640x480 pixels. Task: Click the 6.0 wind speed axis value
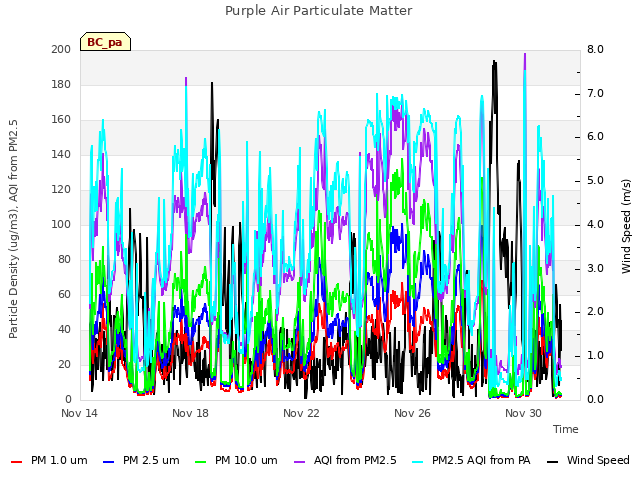596,137
